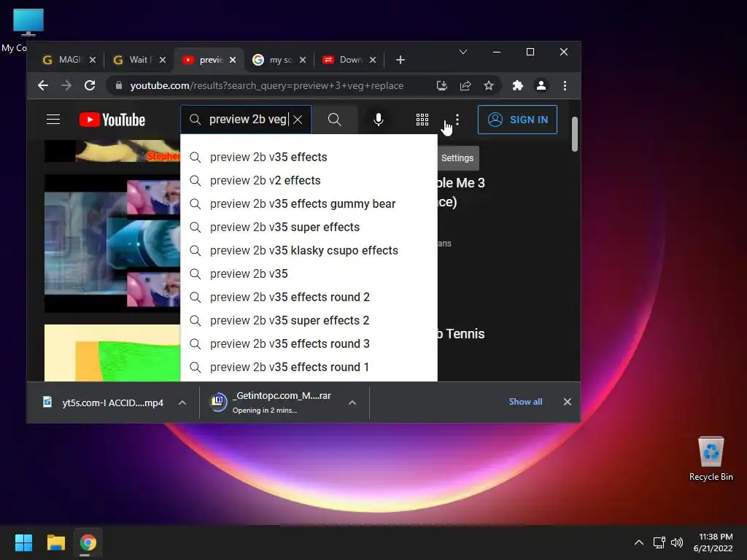Screen dimensions: 747x560
Task: Open the Windows Start menu
Action: point(23,542)
